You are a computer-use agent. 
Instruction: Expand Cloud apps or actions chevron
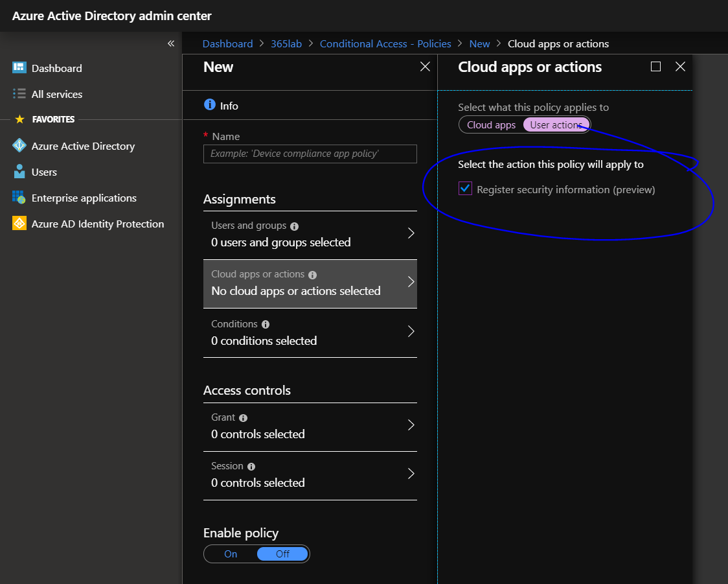click(411, 282)
